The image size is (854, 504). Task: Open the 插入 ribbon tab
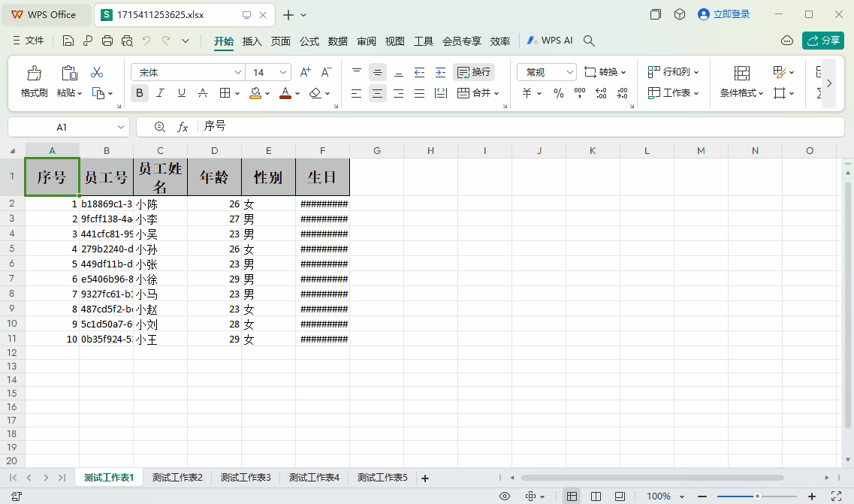(x=252, y=41)
